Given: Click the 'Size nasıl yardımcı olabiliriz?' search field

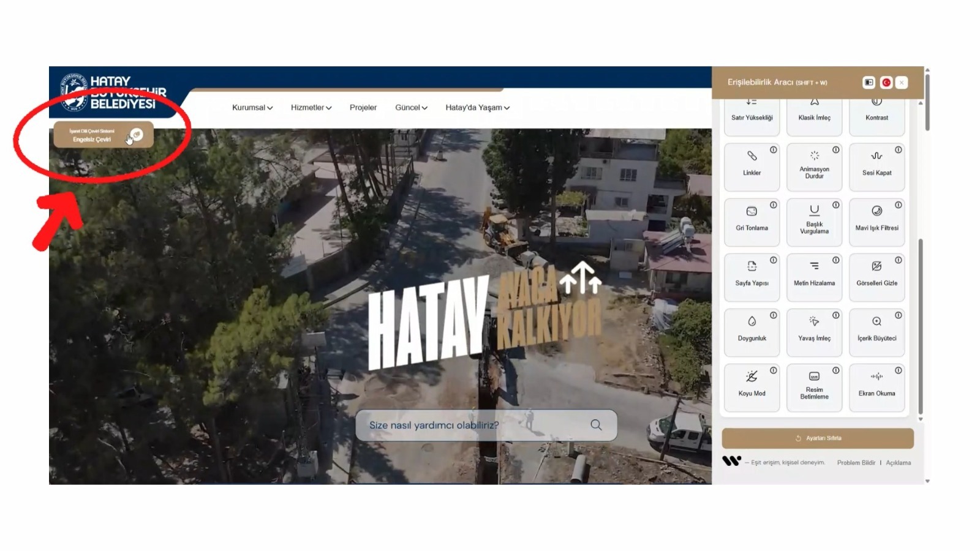Looking at the screenshot, I should [x=472, y=425].
